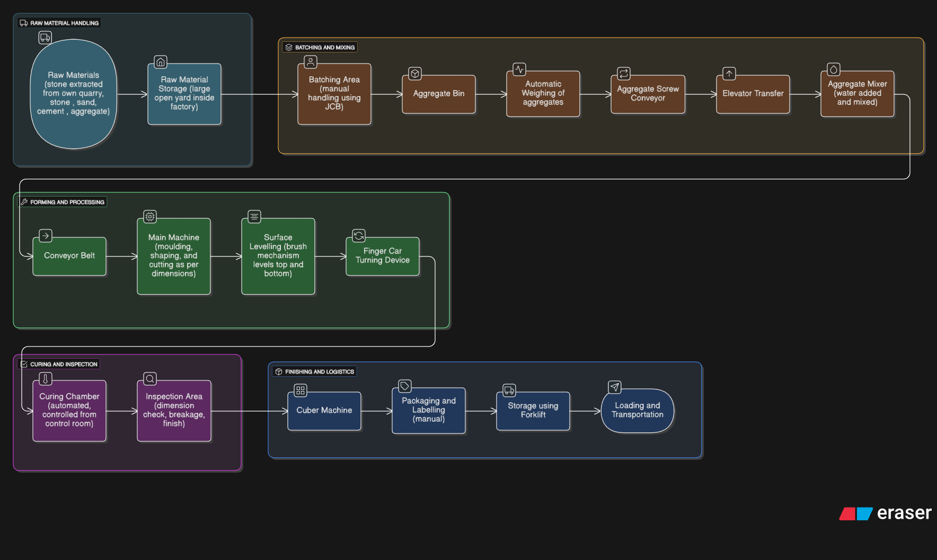Click the repeat icon on Aggregate Screw Conveyor
The image size is (937, 560).
(624, 74)
